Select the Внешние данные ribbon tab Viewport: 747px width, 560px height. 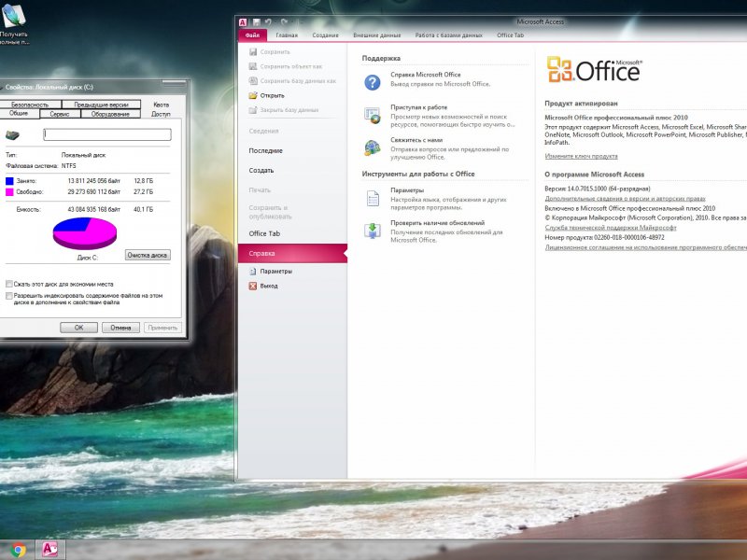377,35
